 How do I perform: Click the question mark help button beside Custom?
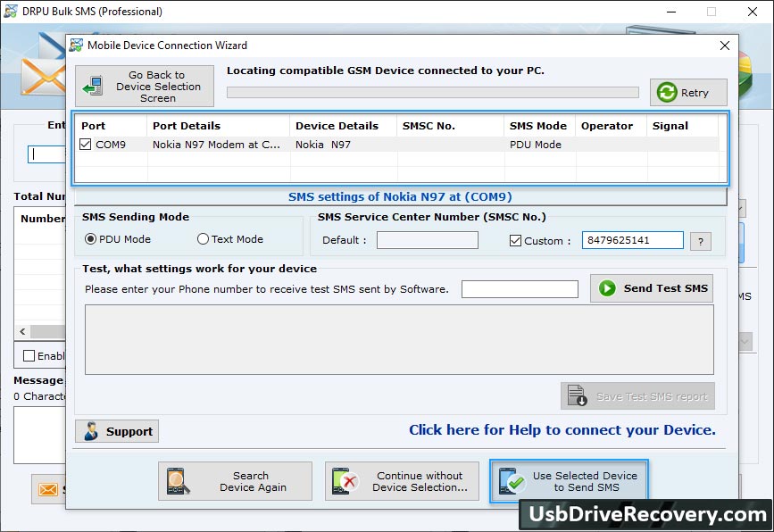(701, 241)
